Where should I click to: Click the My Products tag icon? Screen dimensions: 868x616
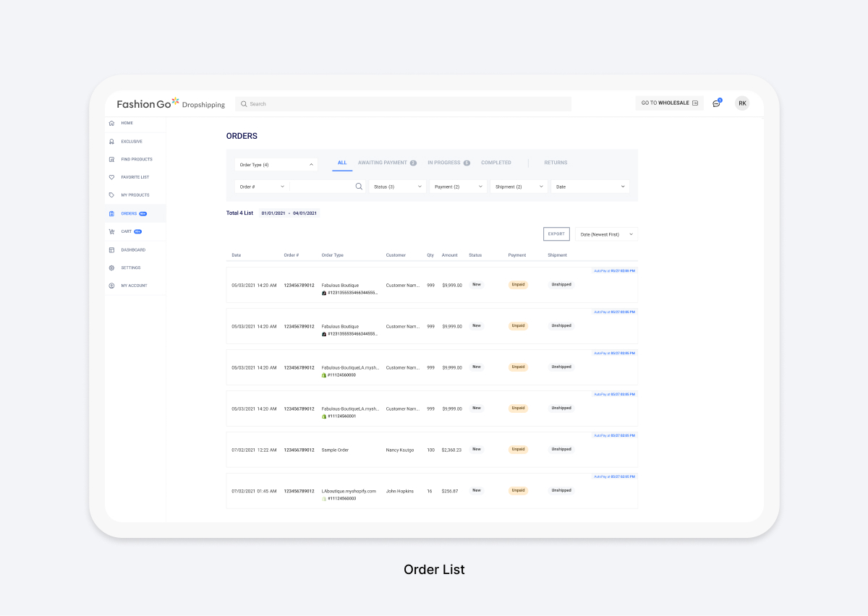111,195
